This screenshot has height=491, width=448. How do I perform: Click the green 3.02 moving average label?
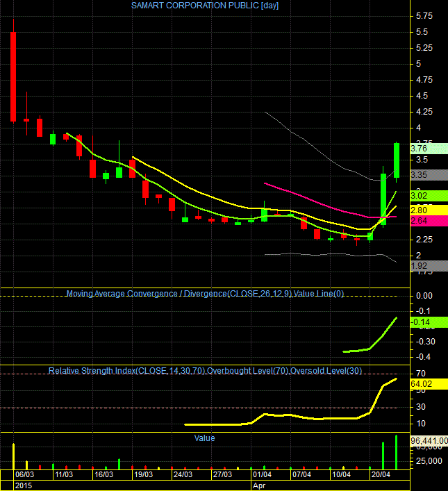coord(429,196)
